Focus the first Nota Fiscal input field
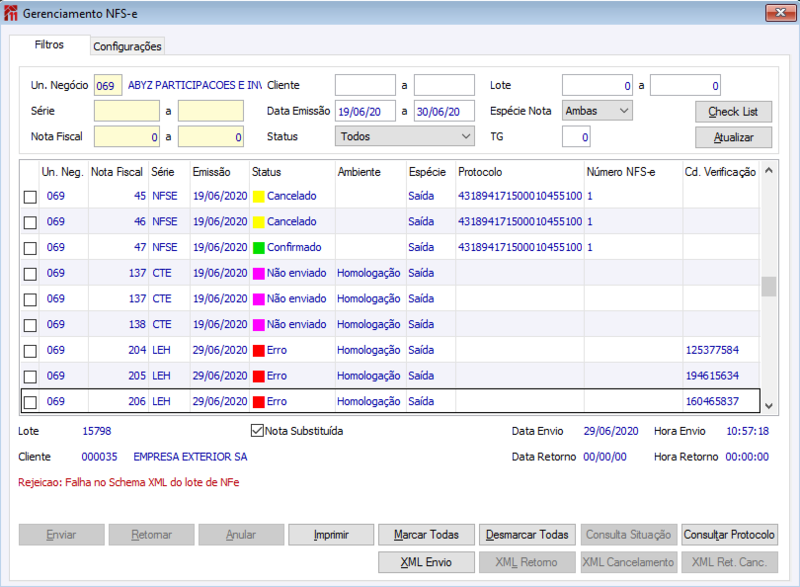Viewport: 800px width, 587px height. tap(127, 136)
